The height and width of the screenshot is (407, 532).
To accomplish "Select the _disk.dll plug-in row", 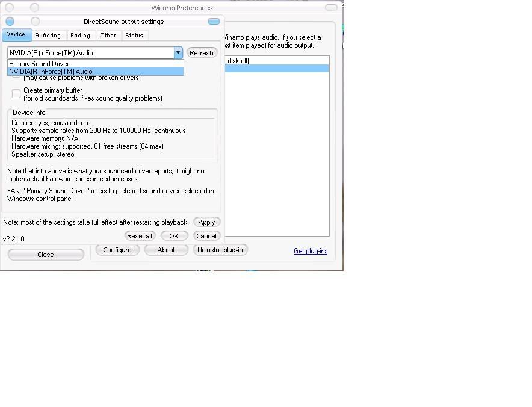I will click(276, 61).
